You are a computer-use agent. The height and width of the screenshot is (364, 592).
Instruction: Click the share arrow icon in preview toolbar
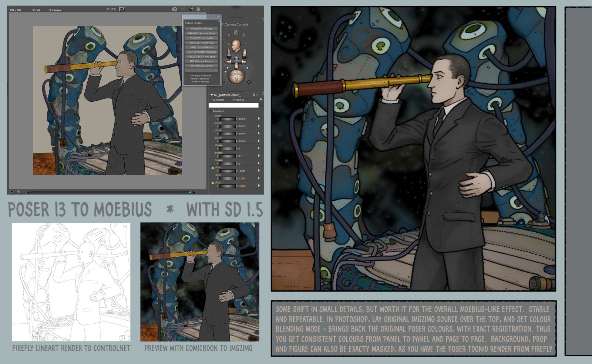[191, 9]
